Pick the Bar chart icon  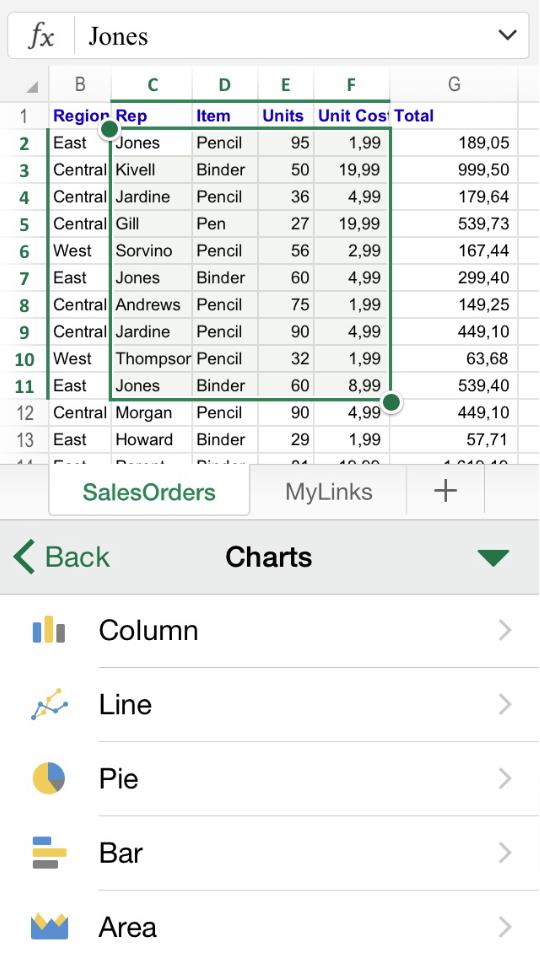pyautogui.click(x=49, y=852)
